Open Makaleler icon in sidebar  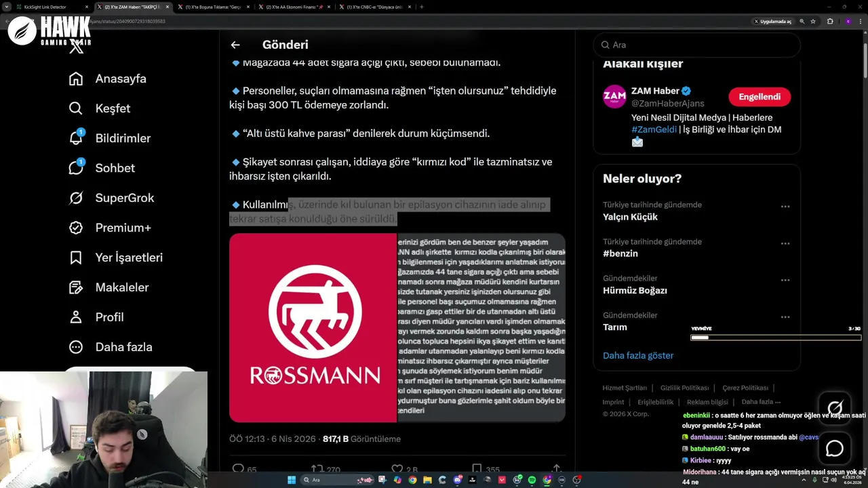[x=76, y=287]
